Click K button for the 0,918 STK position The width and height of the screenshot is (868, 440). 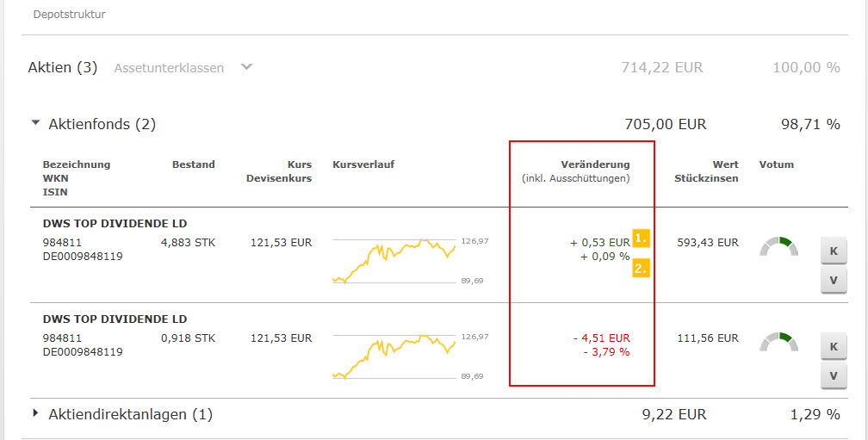tap(833, 346)
